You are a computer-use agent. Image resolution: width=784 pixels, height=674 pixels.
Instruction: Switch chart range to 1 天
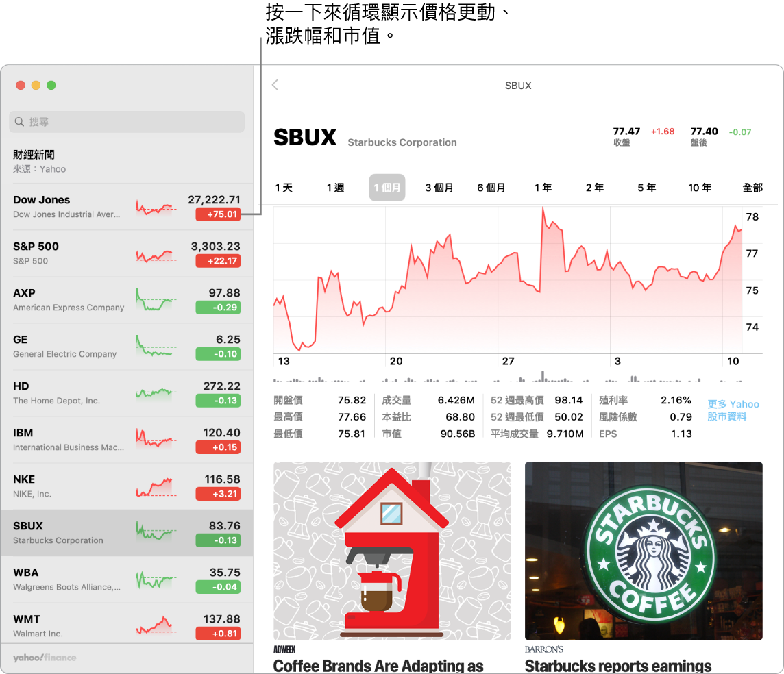pyautogui.click(x=284, y=188)
